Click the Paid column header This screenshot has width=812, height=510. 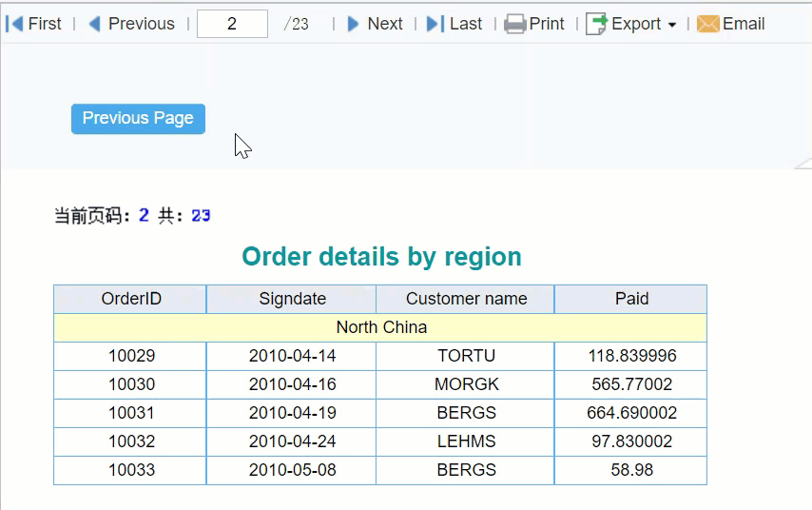pos(630,299)
